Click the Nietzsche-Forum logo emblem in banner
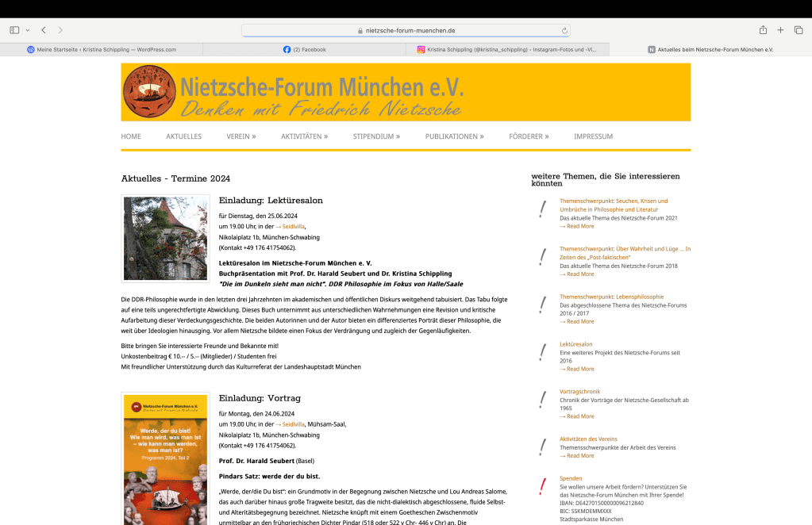Screen dimensions: 812x525 click(x=149, y=93)
